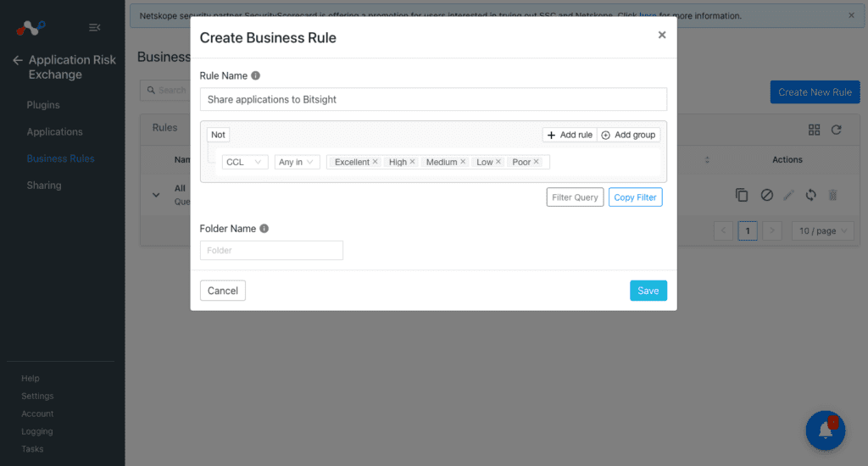Screen dimensions: 868x466
Task: Open Logging in the sidebar
Action: point(37,432)
